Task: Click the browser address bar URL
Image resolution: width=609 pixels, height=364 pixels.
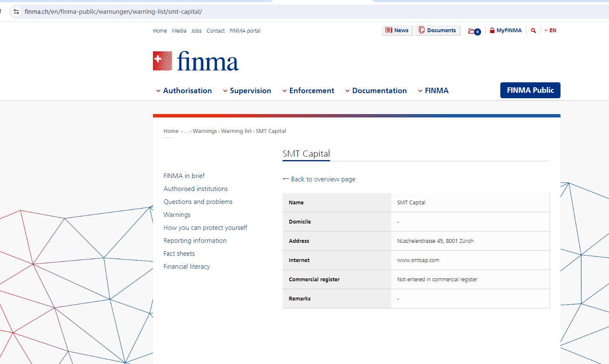Action: click(113, 12)
